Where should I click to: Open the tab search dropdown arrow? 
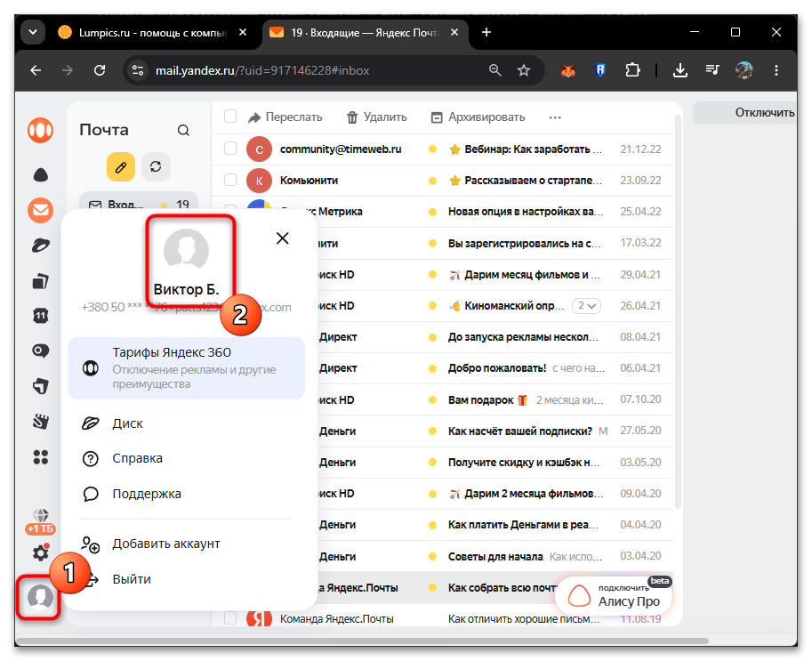pos(33,33)
